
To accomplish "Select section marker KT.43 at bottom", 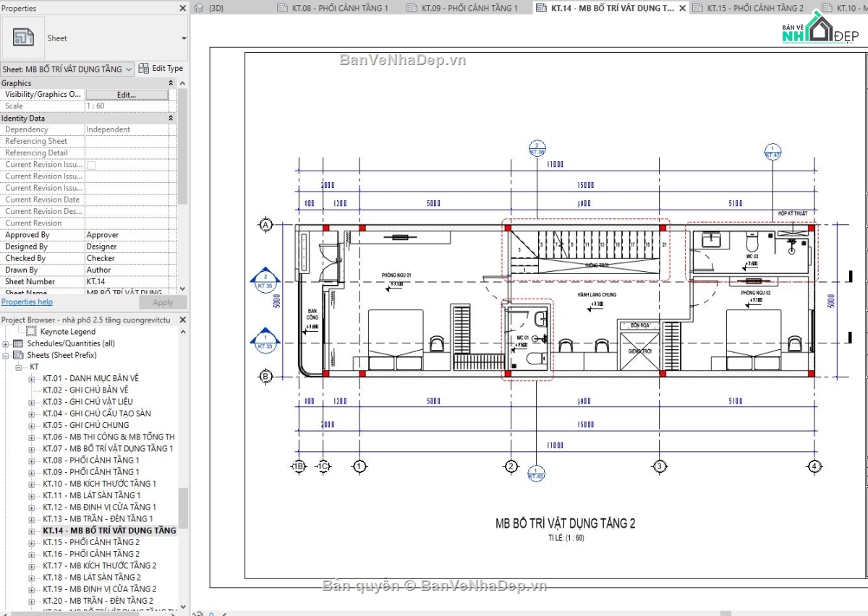I will coord(536,474).
